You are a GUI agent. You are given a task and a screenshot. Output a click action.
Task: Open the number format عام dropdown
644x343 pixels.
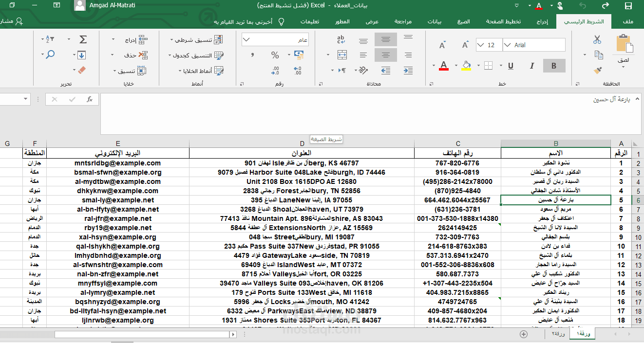pos(246,40)
